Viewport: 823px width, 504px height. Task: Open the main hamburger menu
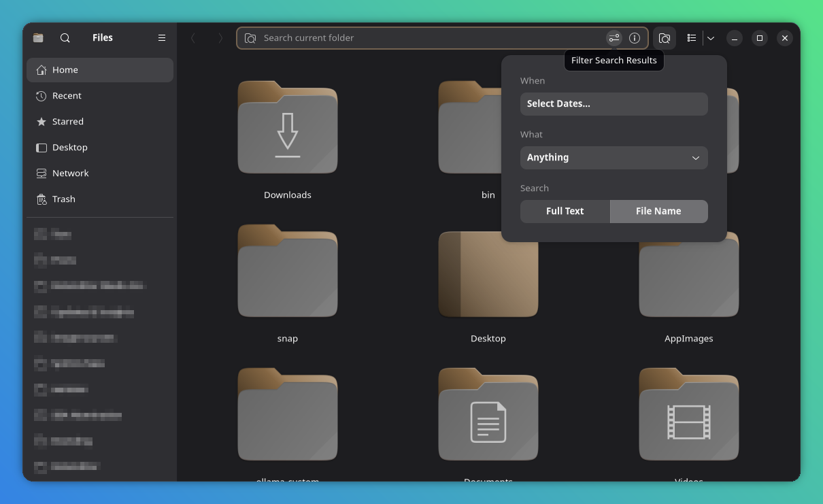[162, 38]
